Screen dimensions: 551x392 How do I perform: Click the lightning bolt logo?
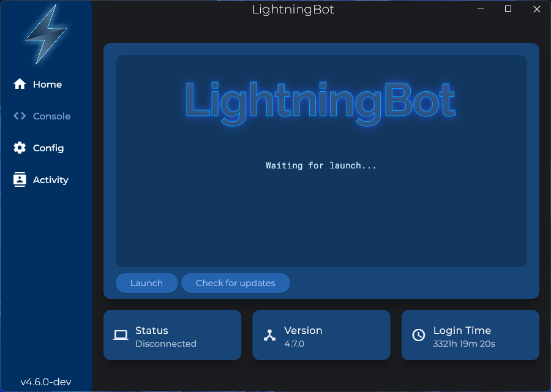(x=45, y=35)
